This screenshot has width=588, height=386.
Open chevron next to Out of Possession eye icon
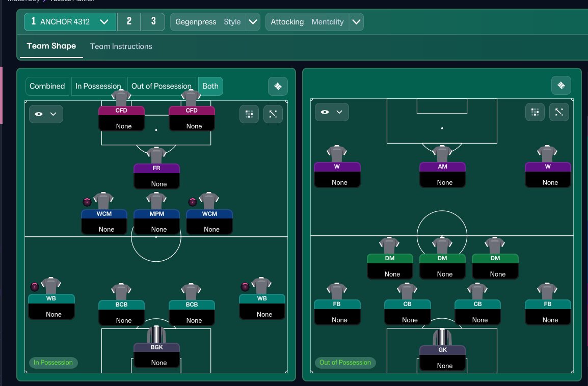point(339,112)
